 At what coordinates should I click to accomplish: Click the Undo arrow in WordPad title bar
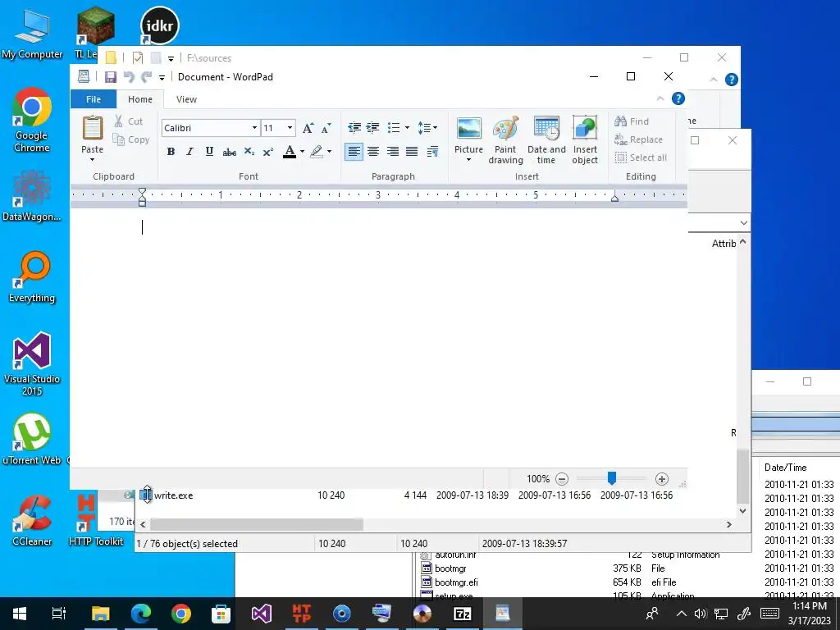pyautogui.click(x=129, y=76)
